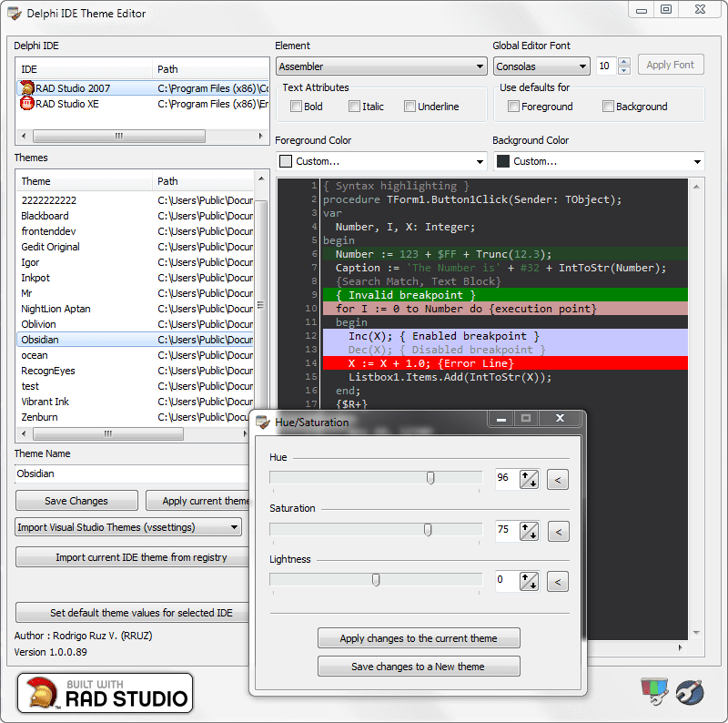Reset Saturation with the arrow button
The image size is (728, 723).
tap(558, 532)
